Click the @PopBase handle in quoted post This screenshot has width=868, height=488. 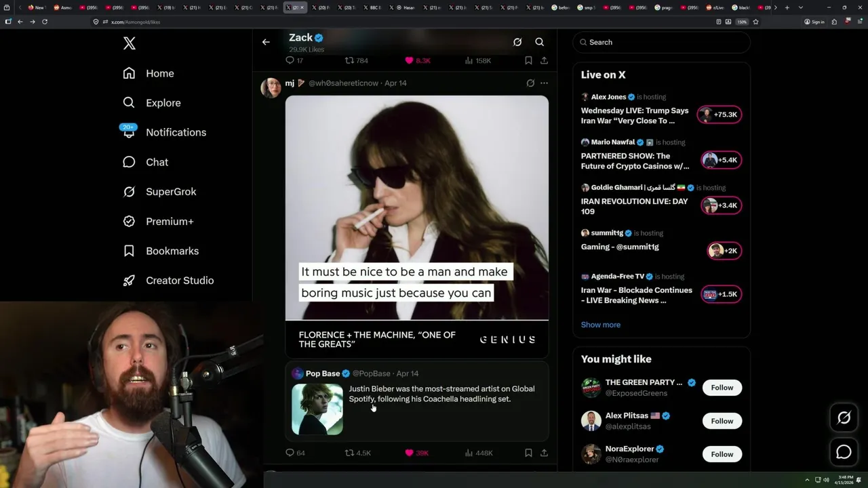372,373
